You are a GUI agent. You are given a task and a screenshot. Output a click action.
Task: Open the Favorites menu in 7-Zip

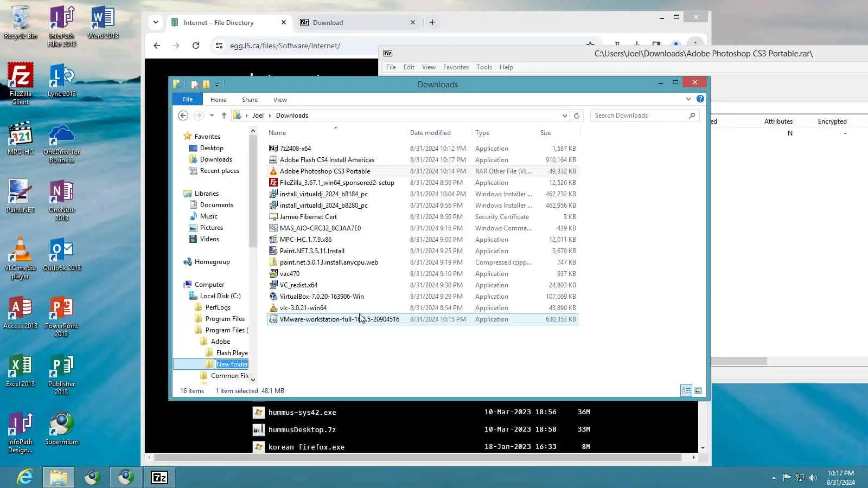[x=456, y=67]
